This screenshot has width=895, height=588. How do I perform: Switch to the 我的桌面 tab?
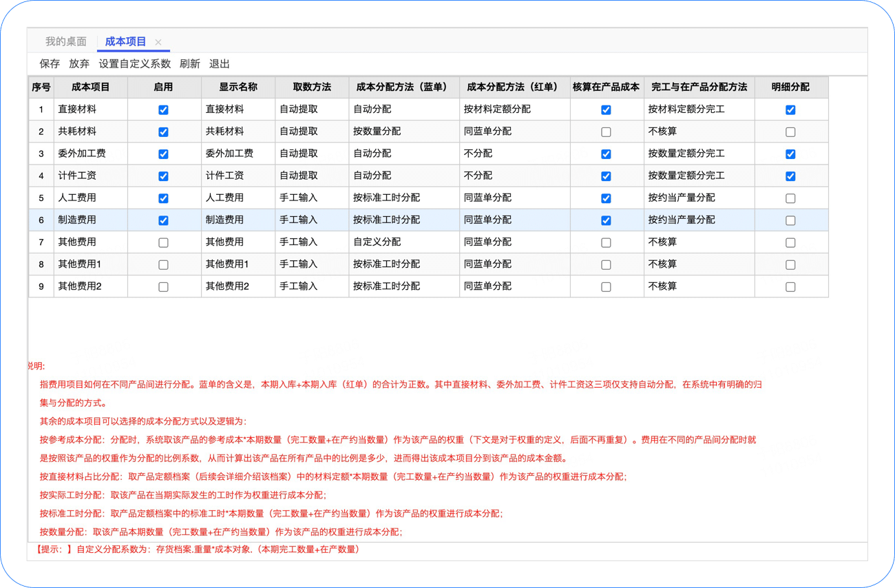(x=66, y=42)
